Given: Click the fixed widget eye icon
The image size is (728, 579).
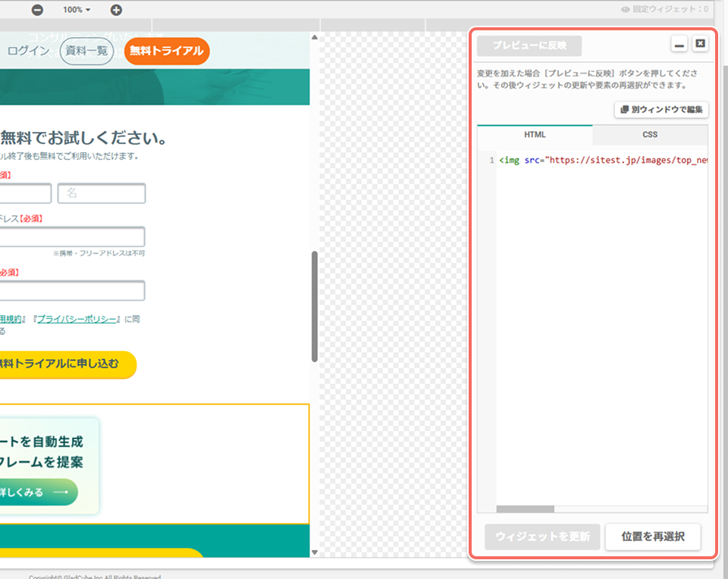Looking at the screenshot, I should coord(626,9).
